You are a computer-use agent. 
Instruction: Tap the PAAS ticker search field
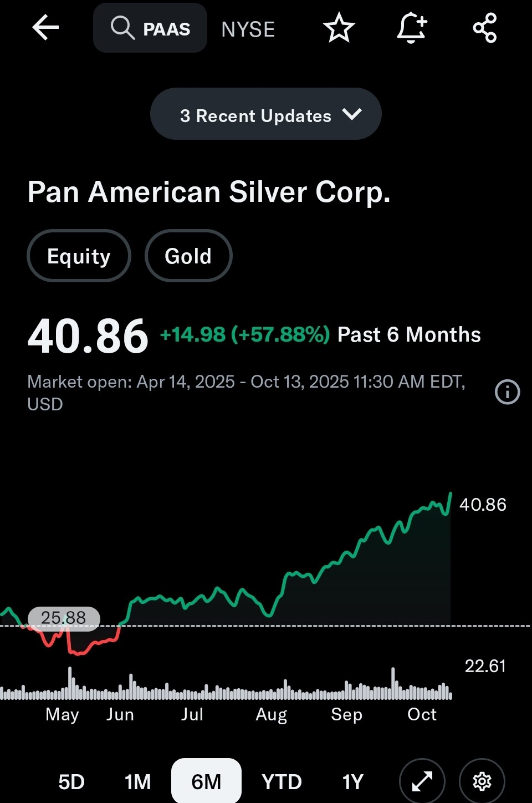166,29
